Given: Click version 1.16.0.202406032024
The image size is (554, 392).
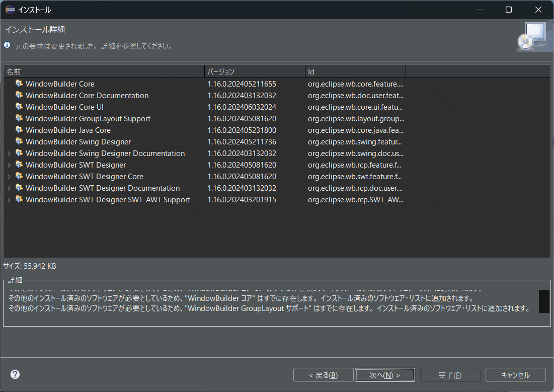Looking at the screenshot, I should click(242, 107).
